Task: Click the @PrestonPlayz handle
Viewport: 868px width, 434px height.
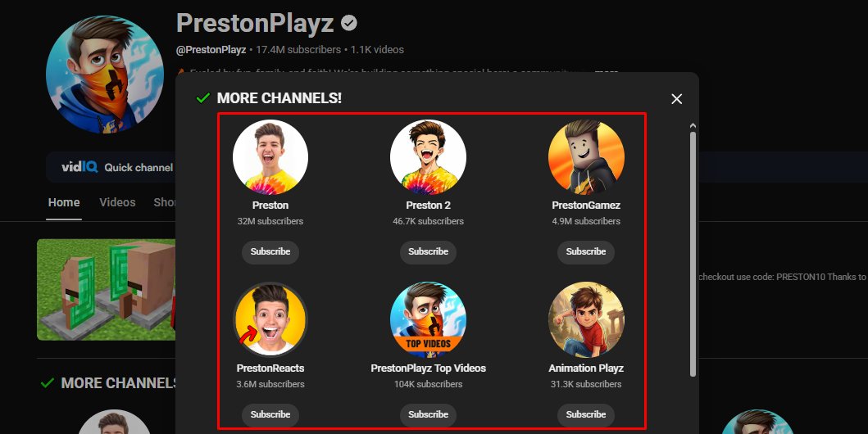Action: coord(211,50)
